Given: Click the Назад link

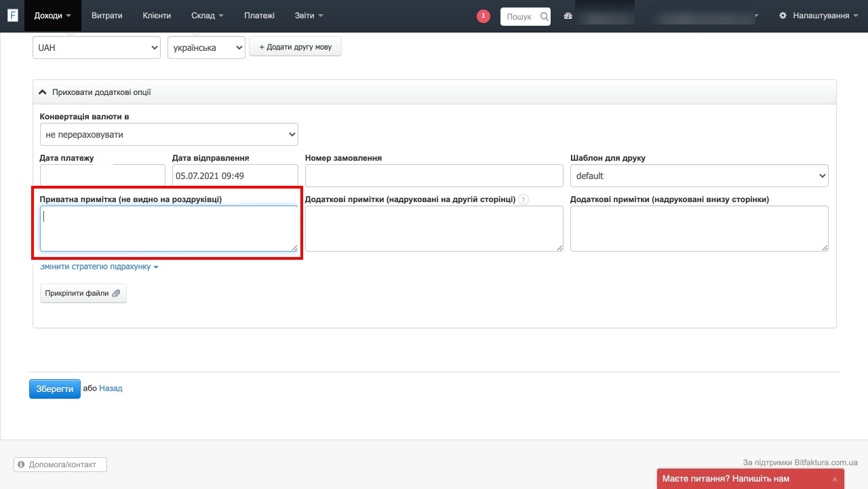Looking at the screenshot, I should (x=111, y=389).
